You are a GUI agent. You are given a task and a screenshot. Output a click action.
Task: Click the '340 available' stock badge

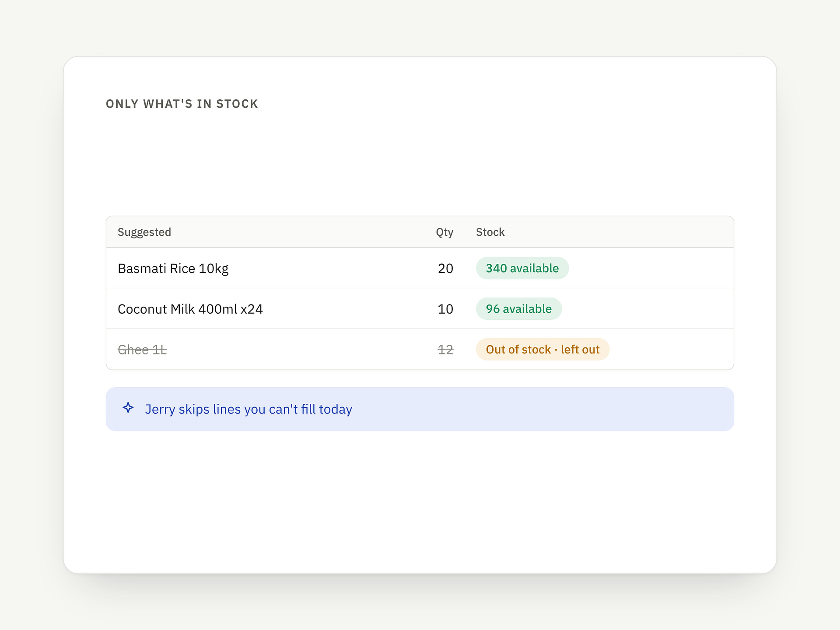[x=522, y=268]
